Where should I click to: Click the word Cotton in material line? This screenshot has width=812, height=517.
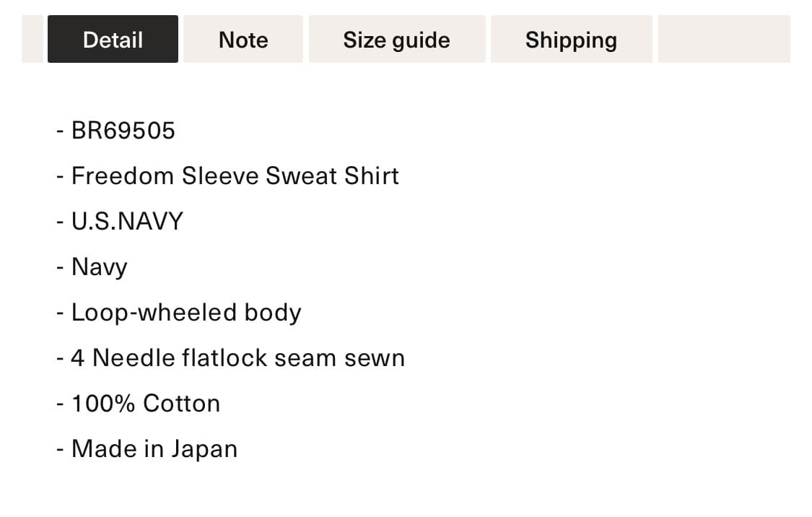click(182, 404)
